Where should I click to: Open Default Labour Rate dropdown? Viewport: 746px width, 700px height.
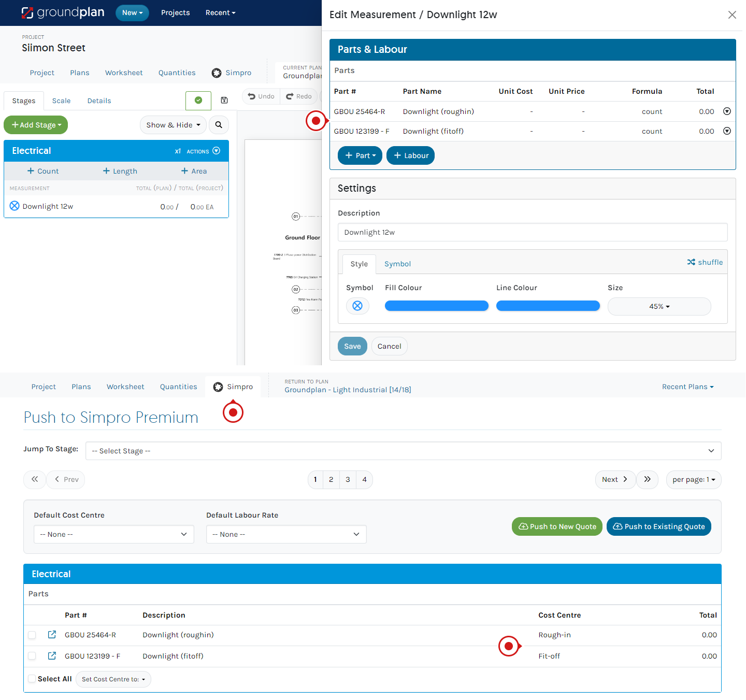[286, 534]
